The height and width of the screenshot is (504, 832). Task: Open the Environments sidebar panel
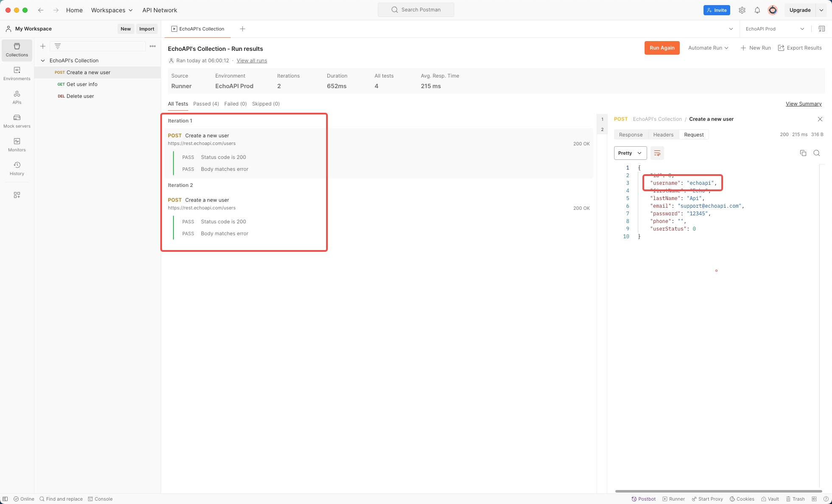coord(17,74)
